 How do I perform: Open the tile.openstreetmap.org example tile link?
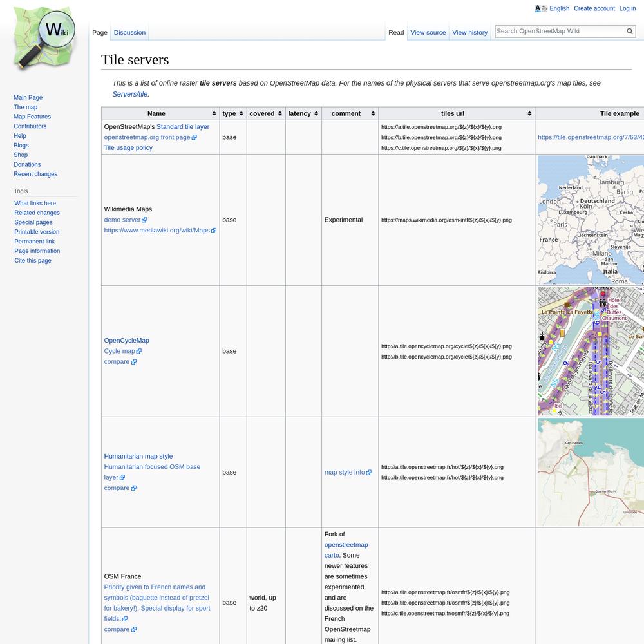[591, 137]
